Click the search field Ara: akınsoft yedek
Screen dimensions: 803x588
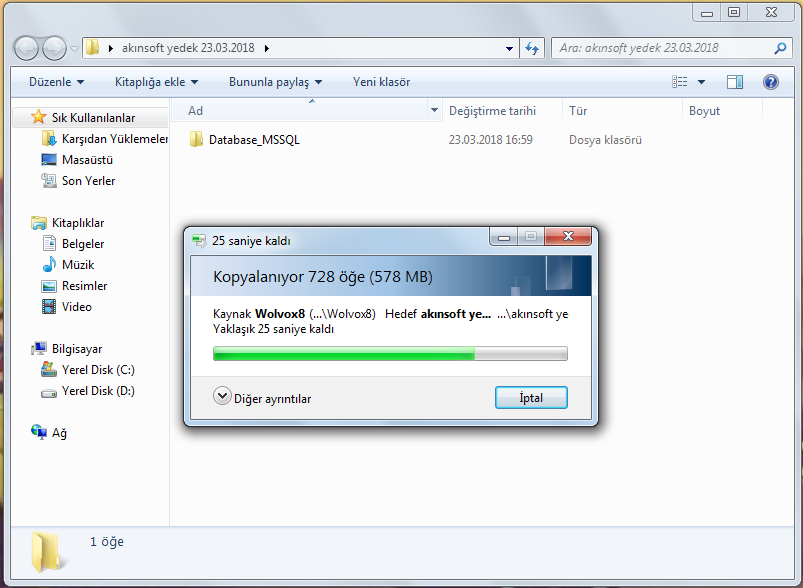[663, 49]
